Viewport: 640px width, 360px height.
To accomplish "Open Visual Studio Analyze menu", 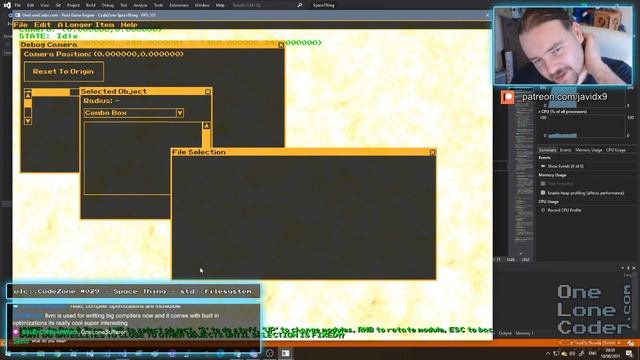I will 140,5.
